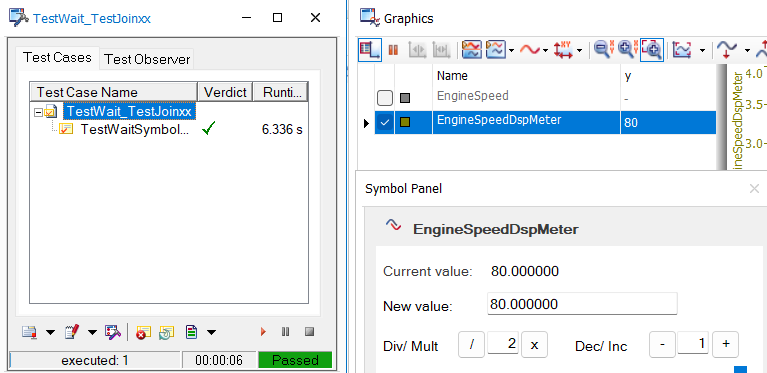This screenshot has width=767, height=373.
Task: Maximize the TestWait_TestJoinxx window
Action: tap(277, 18)
